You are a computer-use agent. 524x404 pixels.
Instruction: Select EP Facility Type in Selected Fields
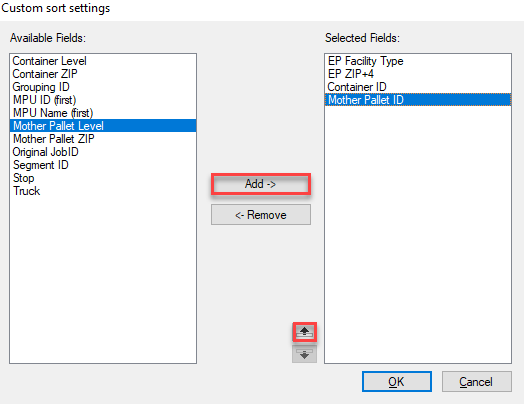click(x=366, y=61)
